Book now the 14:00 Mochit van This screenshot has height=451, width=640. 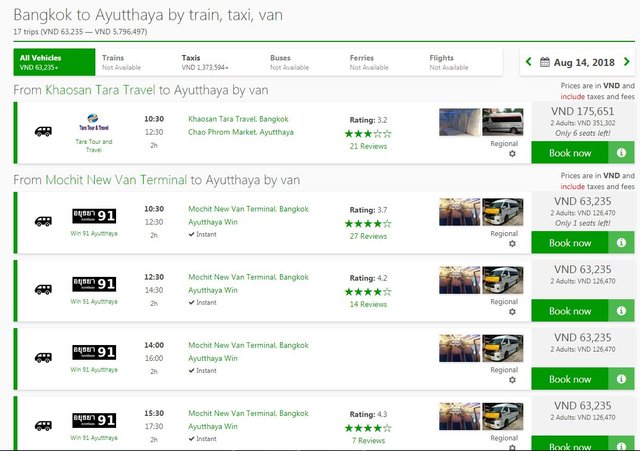[570, 379]
